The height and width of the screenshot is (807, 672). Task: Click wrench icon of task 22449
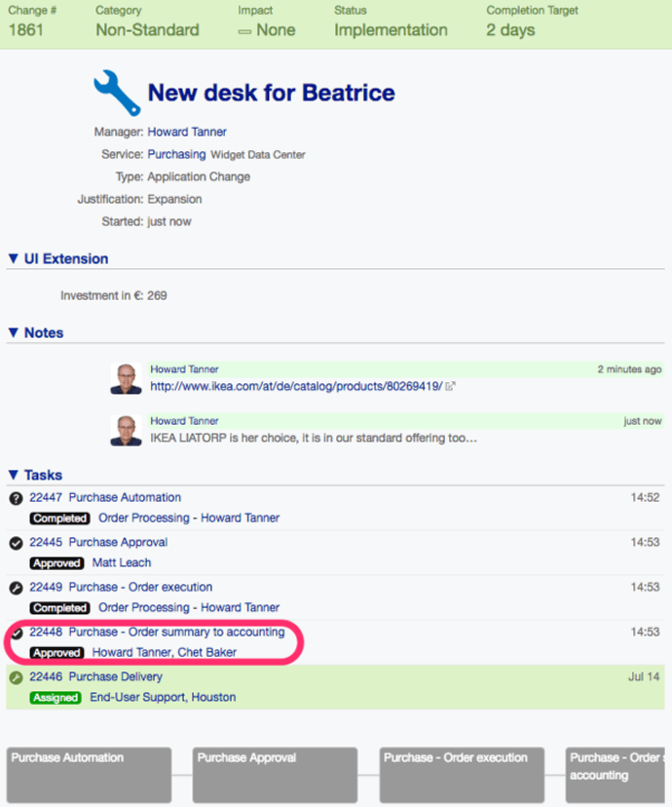[16, 588]
